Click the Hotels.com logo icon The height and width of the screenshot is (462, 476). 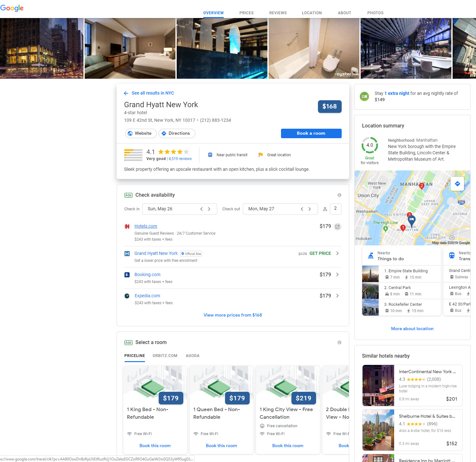(127, 226)
